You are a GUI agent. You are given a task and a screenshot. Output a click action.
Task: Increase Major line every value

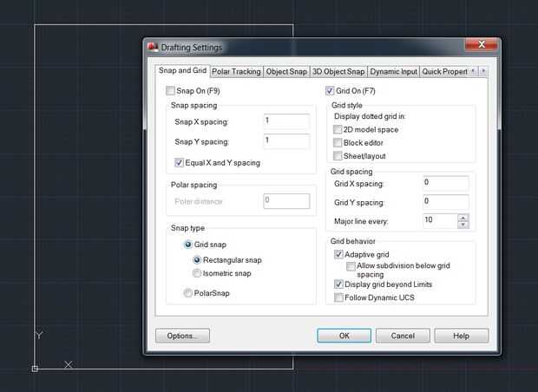coord(463,218)
